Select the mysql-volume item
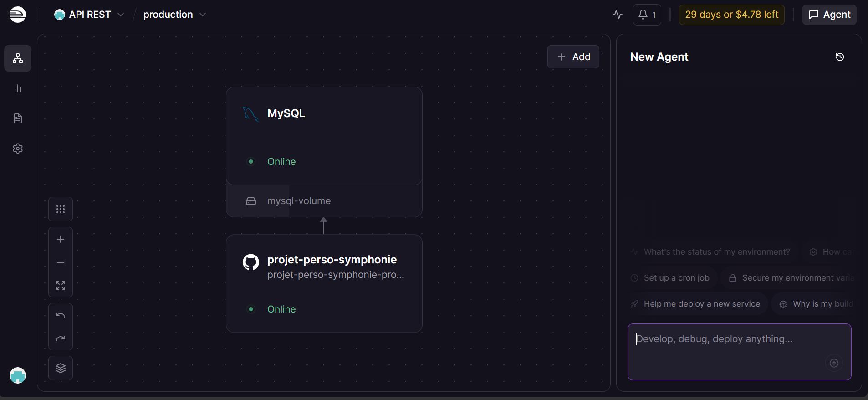The width and height of the screenshot is (868, 400). pos(299,201)
